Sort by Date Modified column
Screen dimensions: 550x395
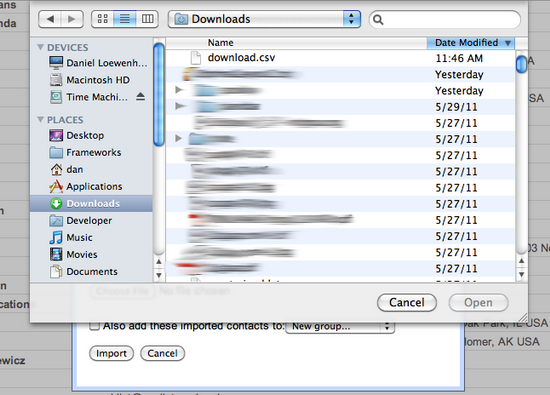pyautogui.click(x=470, y=43)
